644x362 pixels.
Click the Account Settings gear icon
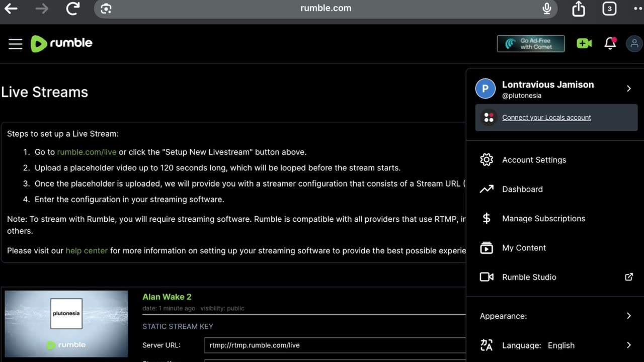click(487, 160)
